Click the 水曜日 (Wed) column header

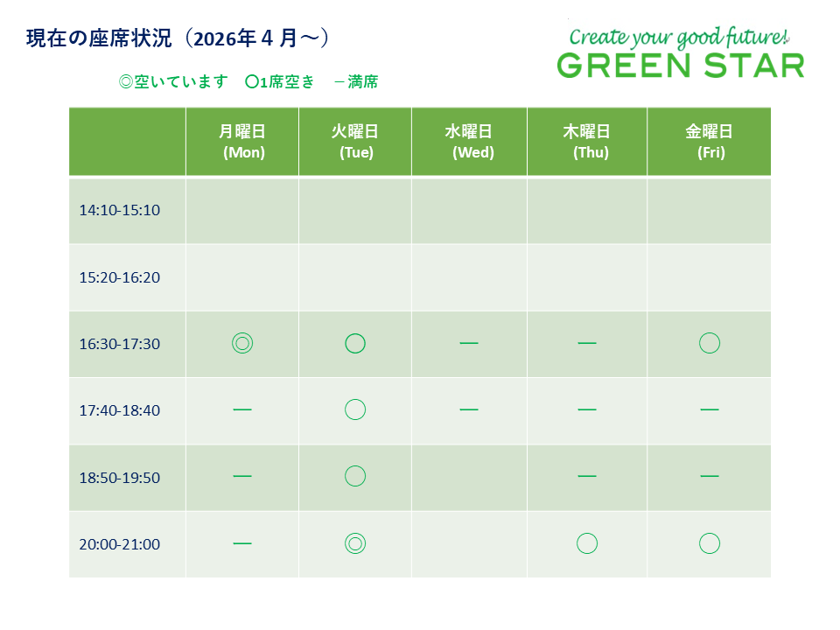[x=469, y=141]
